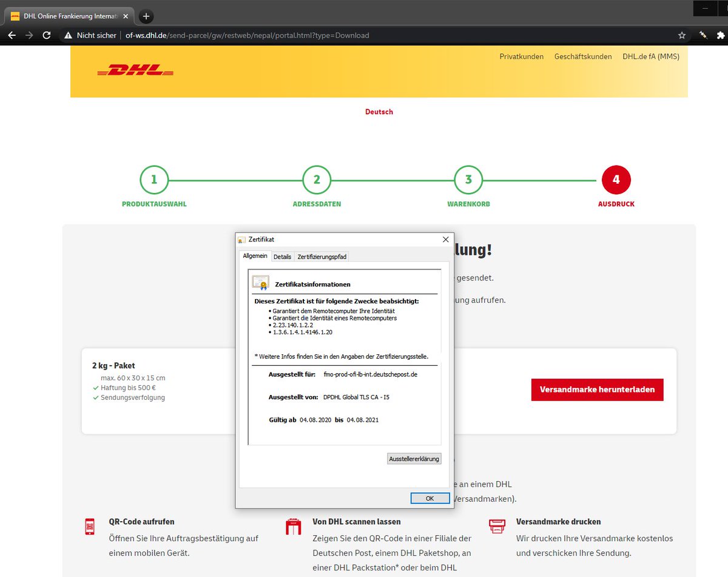Click 'Von DHL scannen lassen' heading
Screen dimensions: 728x577
pyautogui.click(x=357, y=522)
